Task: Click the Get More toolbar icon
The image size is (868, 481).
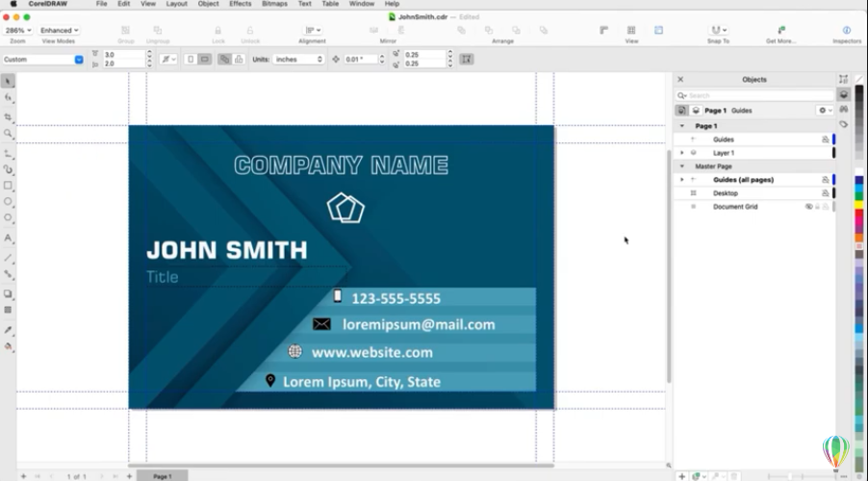Action: pos(781,30)
